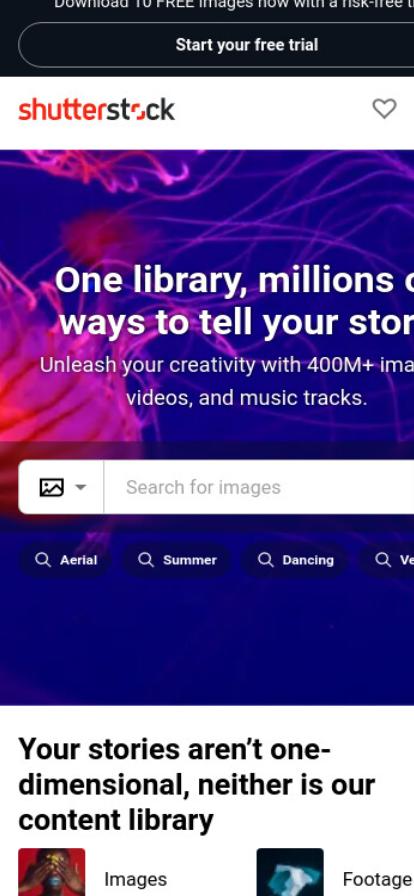Image resolution: width=414 pixels, height=896 pixels.
Task: Click the image type icon in search bar
Action: coord(51,487)
